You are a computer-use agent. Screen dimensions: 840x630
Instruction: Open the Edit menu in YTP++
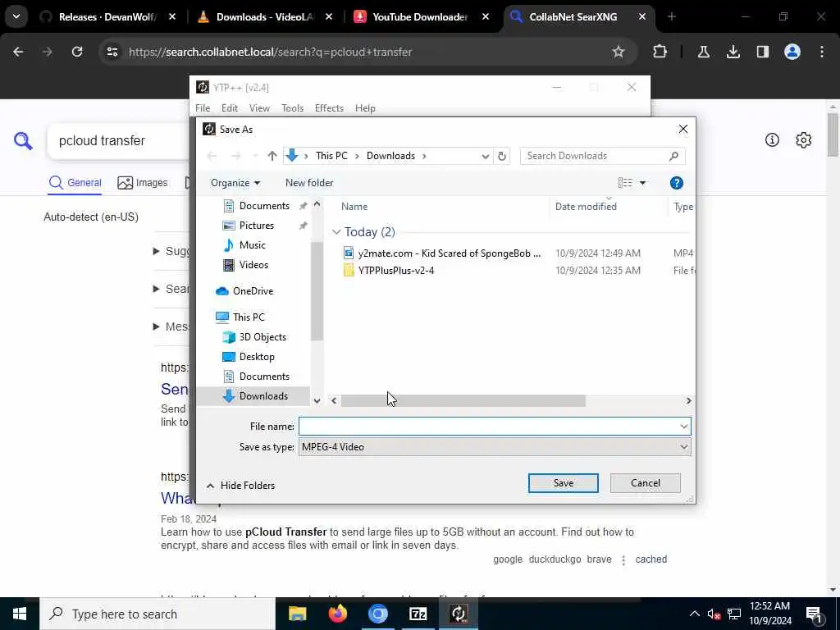[230, 108]
